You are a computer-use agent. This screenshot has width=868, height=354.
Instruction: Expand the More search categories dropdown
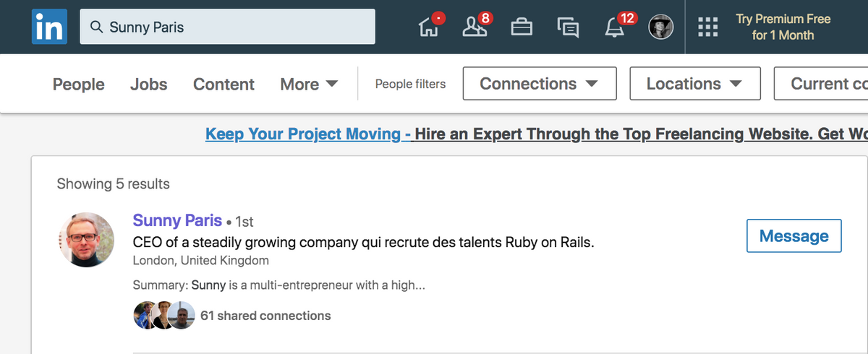(309, 85)
